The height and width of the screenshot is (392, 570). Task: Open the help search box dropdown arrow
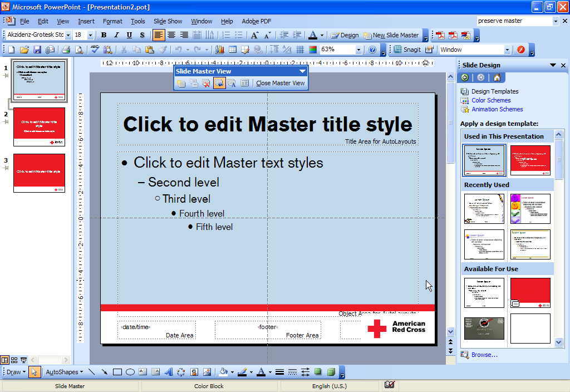[556, 21]
